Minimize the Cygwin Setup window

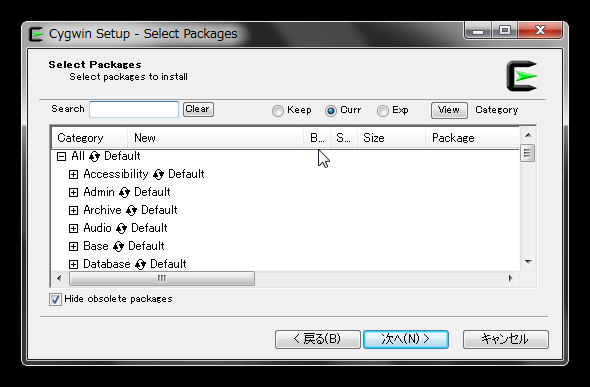[478, 30]
